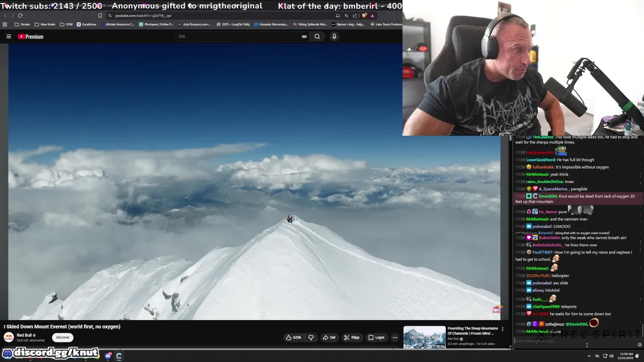Click the YouTube search magnifier button
This screenshot has height=362, width=644.
coord(317,36)
